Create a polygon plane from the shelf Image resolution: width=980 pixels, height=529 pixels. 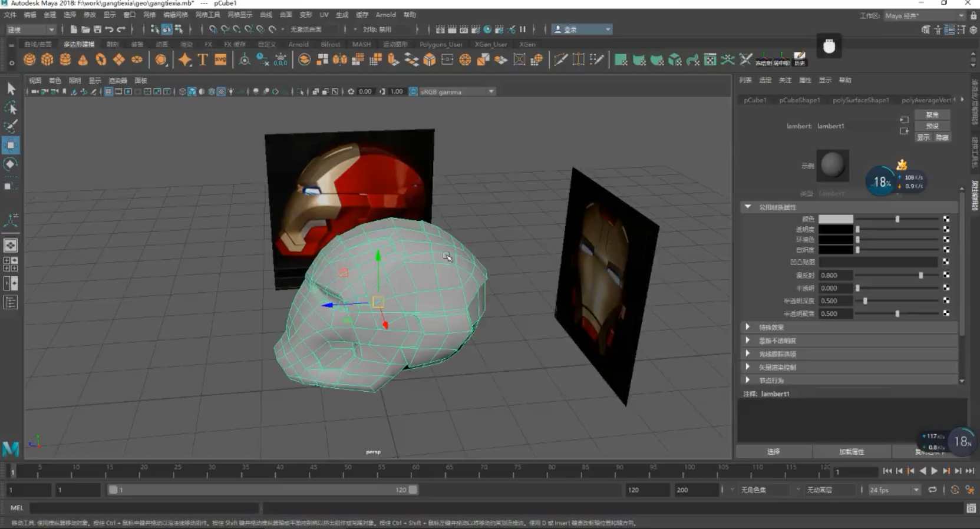tap(119, 59)
